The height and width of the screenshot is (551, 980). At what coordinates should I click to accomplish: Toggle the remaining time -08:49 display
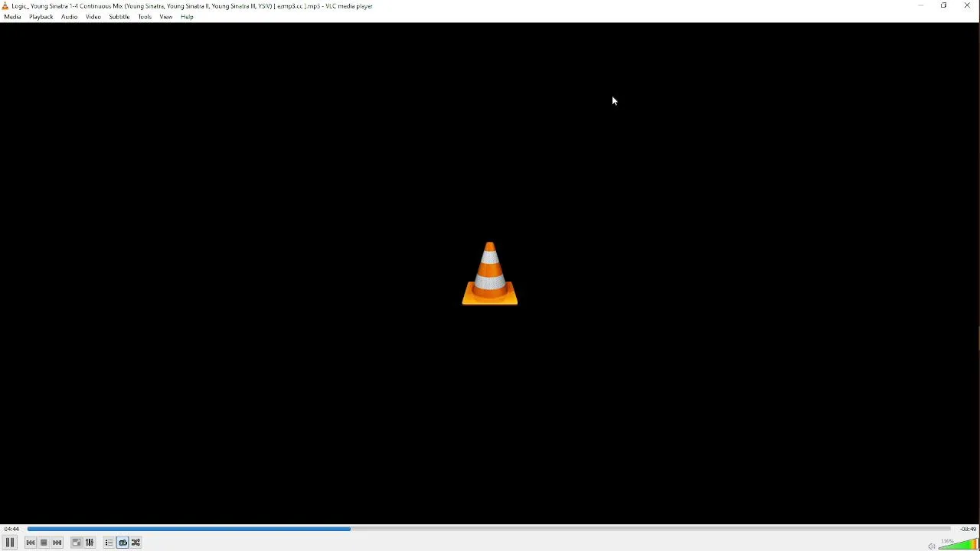(969, 530)
